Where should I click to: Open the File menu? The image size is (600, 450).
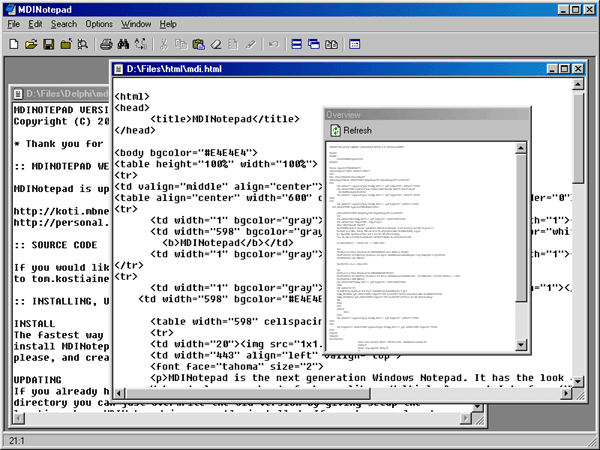pos(13,24)
